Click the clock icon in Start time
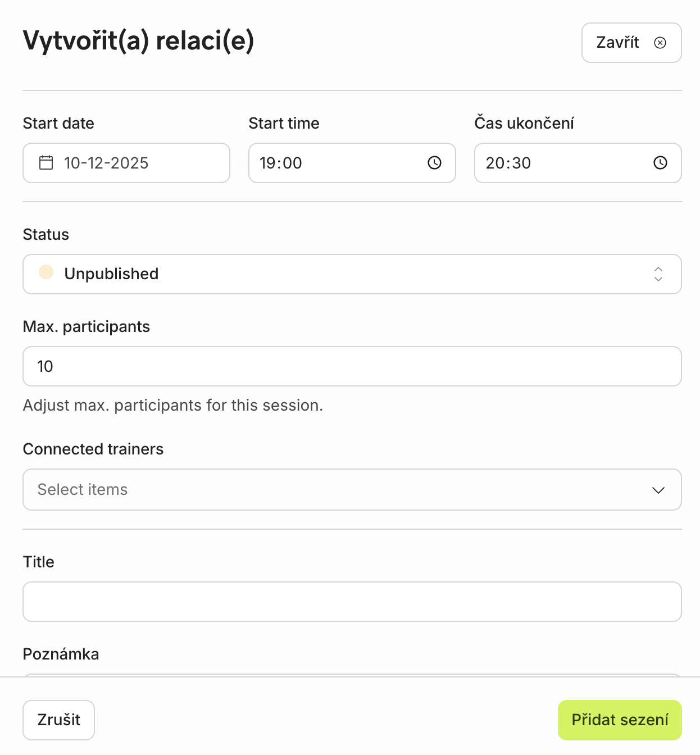Screen dimensions: 700x755 coord(434,163)
